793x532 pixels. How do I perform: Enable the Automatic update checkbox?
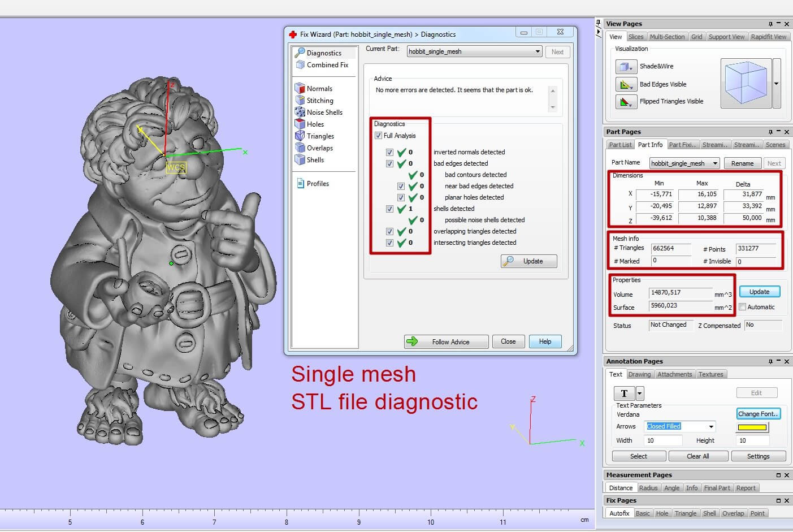743,307
